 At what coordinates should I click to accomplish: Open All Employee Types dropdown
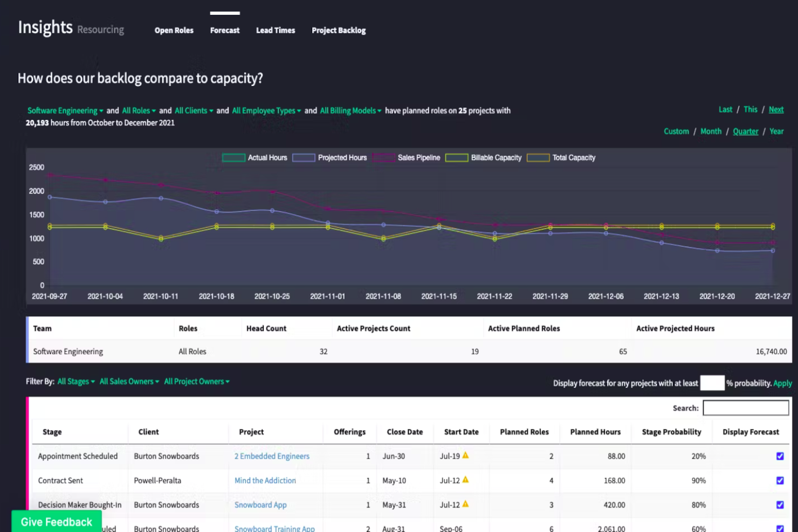click(266, 110)
